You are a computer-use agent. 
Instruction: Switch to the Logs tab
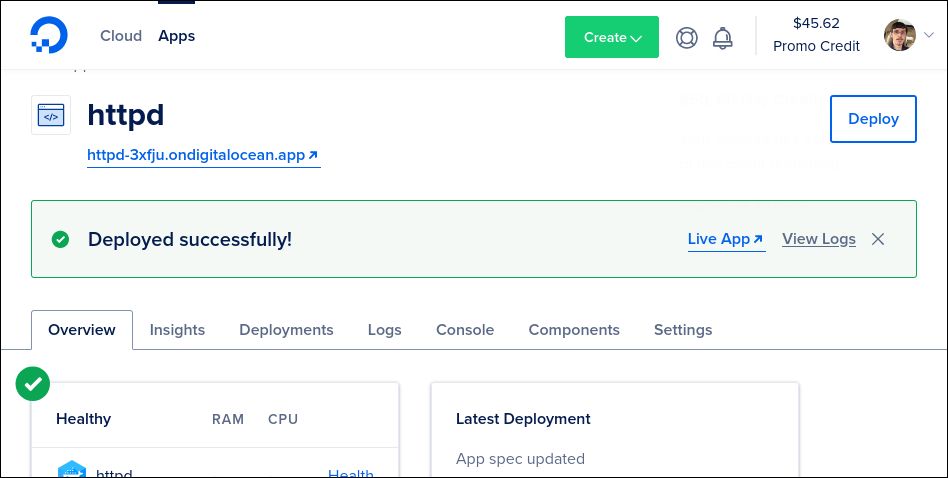(385, 330)
